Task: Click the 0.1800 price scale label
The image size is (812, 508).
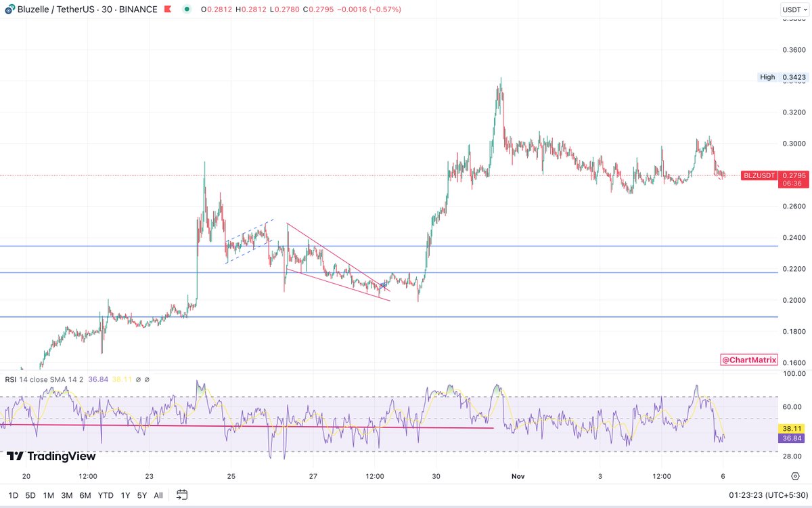Action: coord(793,331)
